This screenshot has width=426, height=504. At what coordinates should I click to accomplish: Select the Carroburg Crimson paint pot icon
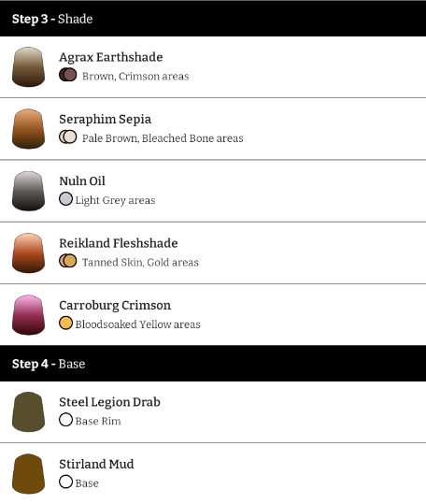coord(28,315)
